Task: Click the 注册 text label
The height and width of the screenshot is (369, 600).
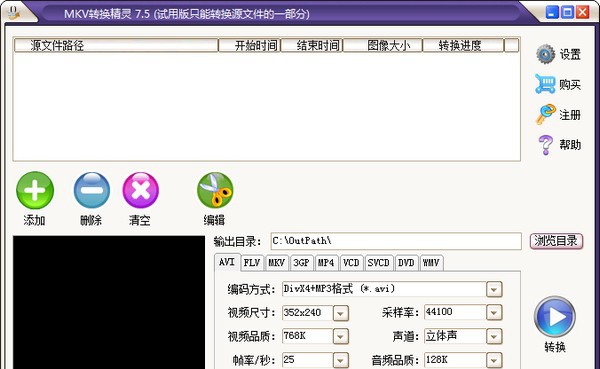Action: coord(570,114)
